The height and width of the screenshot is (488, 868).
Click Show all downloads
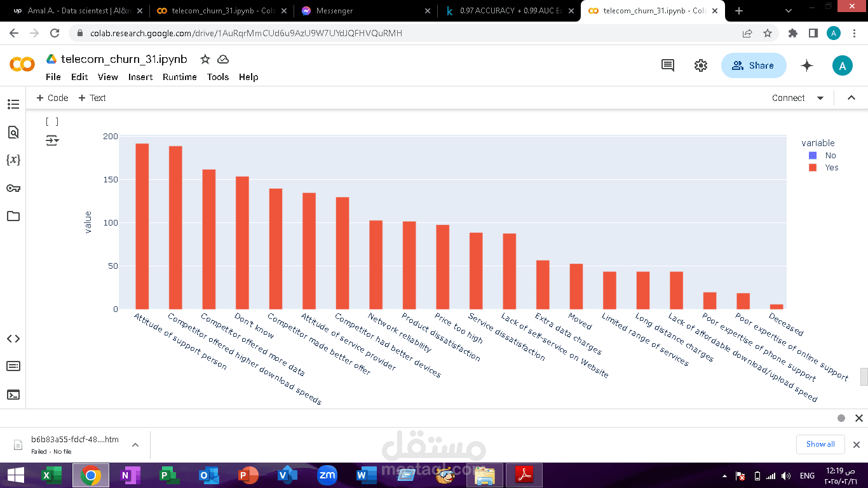coord(820,444)
